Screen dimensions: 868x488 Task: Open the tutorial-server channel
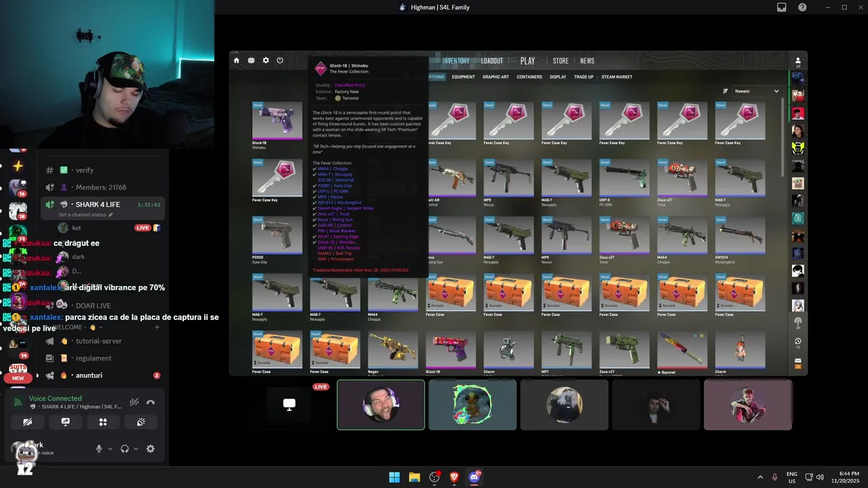pyautogui.click(x=102, y=341)
